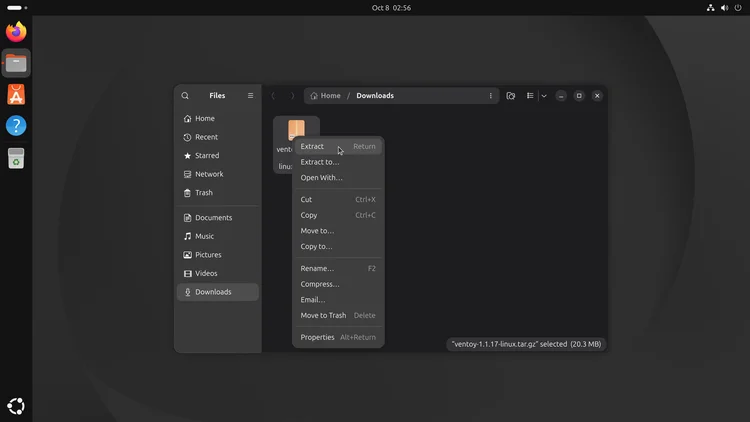The width and height of the screenshot is (750, 422).
Task: Open Trash in the sidebar
Action: (x=218, y=193)
